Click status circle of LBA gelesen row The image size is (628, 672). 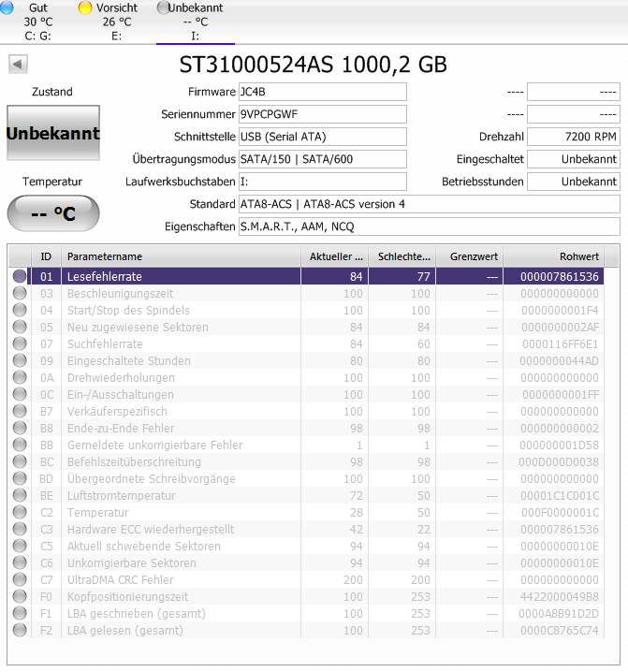point(20,630)
